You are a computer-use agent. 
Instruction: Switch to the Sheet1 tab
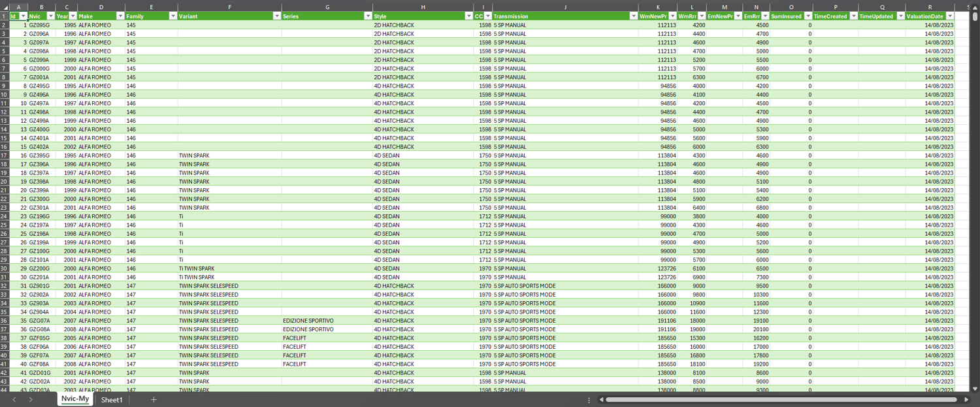click(112, 400)
